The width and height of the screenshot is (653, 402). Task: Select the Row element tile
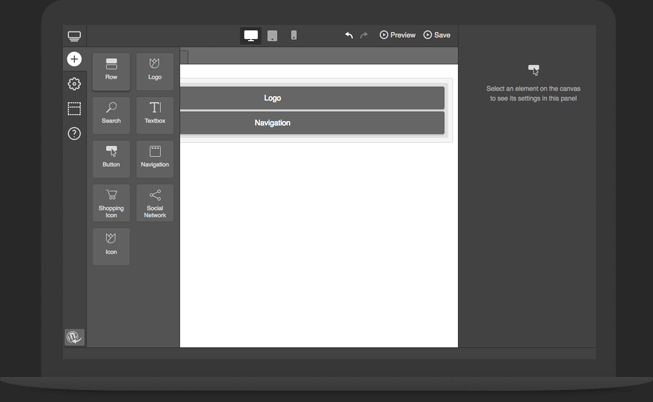pos(111,71)
